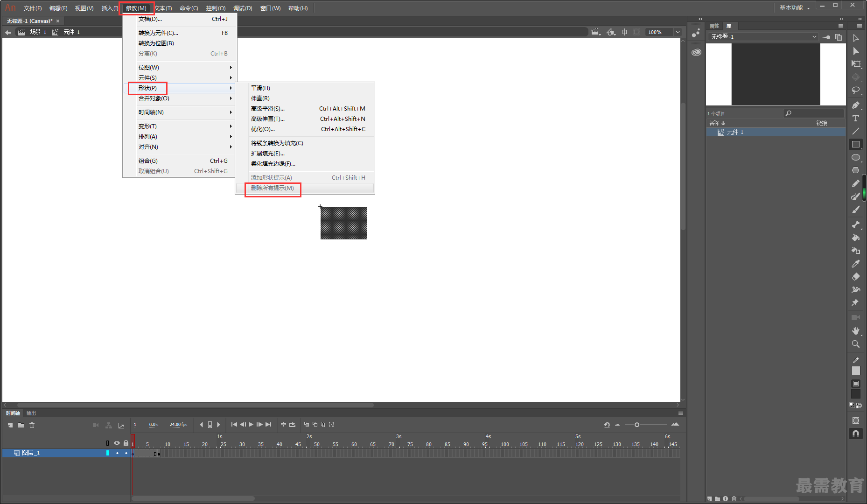Open the 基本功能 workspace dropdown
The image size is (867, 504).
coord(795,8)
